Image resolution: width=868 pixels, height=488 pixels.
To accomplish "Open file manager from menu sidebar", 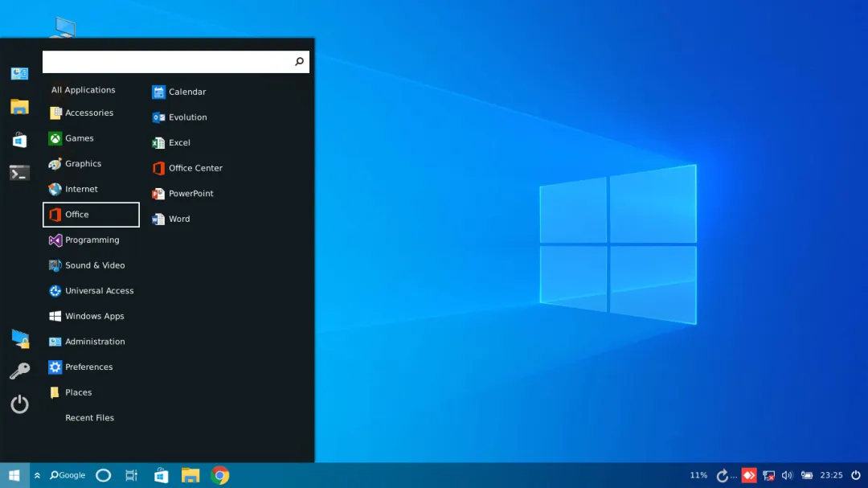I will (19, 107).
